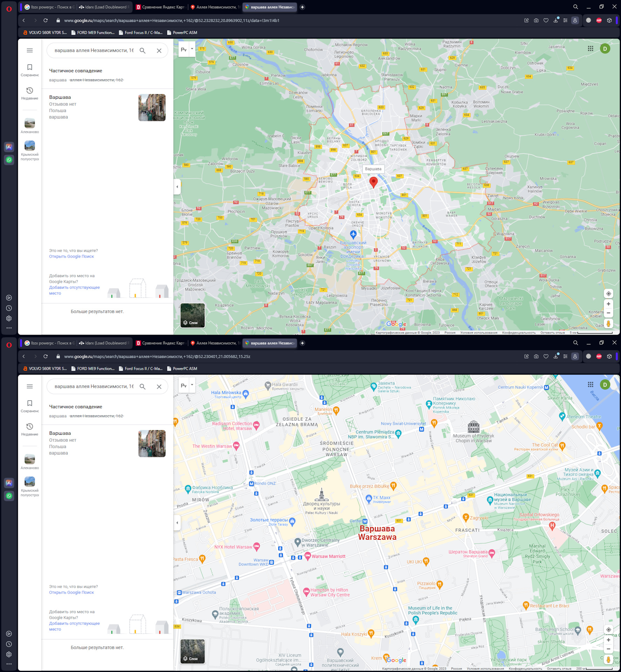Open AdBlock Plus extension in upper browser
This screenshot has height=672, width=621.
click(599, 20)
